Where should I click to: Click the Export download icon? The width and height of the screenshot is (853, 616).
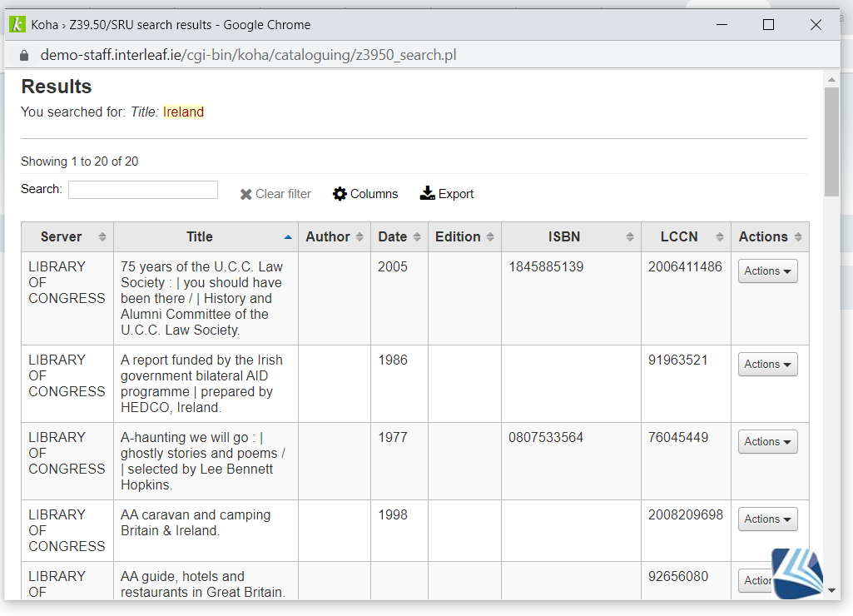point(427,193)
